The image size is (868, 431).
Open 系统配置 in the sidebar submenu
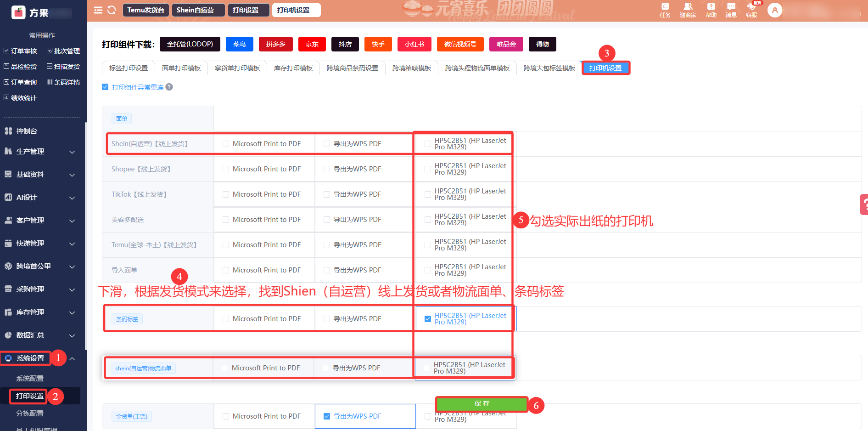30,379
